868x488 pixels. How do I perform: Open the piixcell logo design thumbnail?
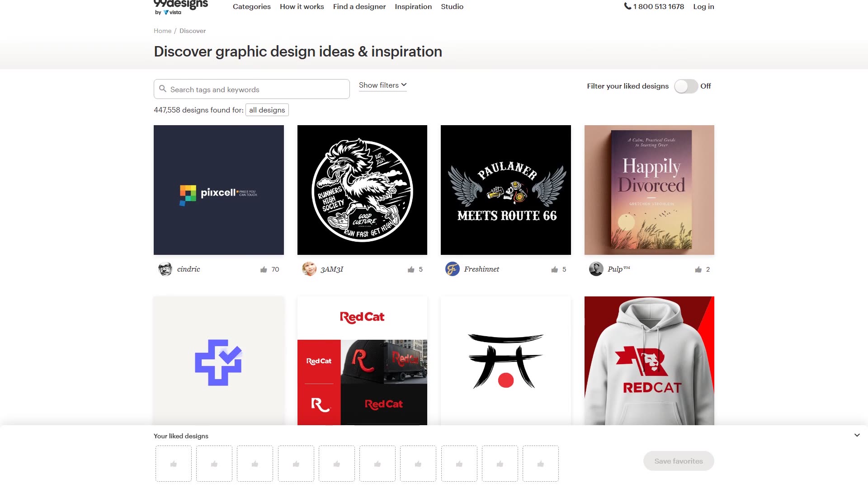[x=219, y=190]
